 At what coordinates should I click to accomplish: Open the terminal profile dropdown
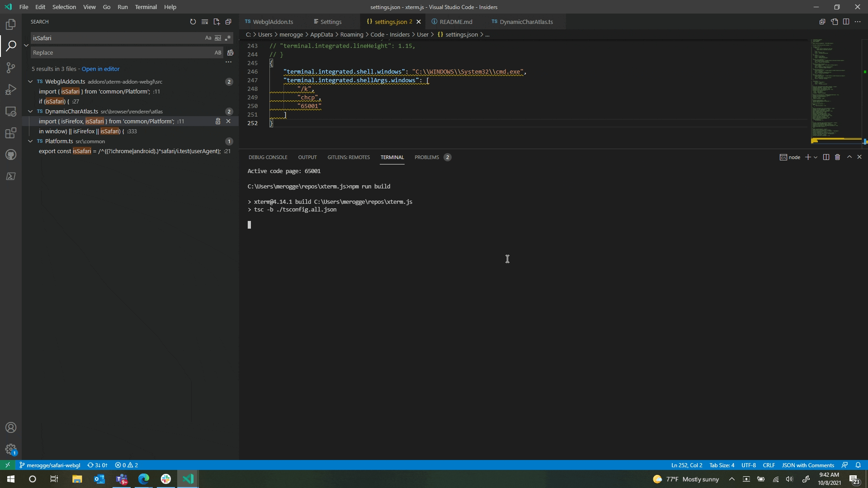[x=815, y=157]
